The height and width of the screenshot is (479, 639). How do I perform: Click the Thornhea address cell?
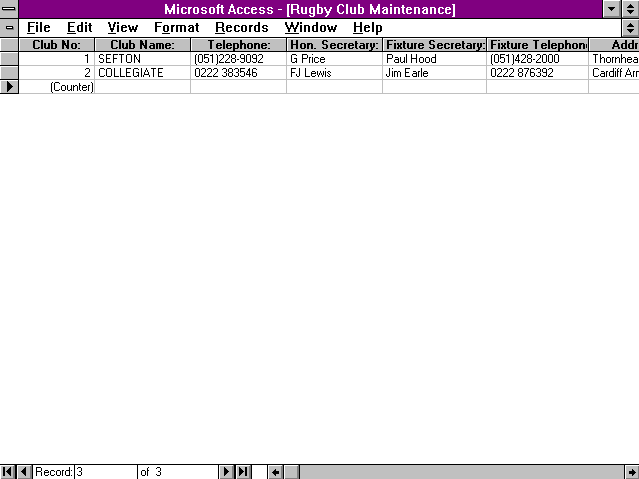pyautogui.click(x=614, y=59)
